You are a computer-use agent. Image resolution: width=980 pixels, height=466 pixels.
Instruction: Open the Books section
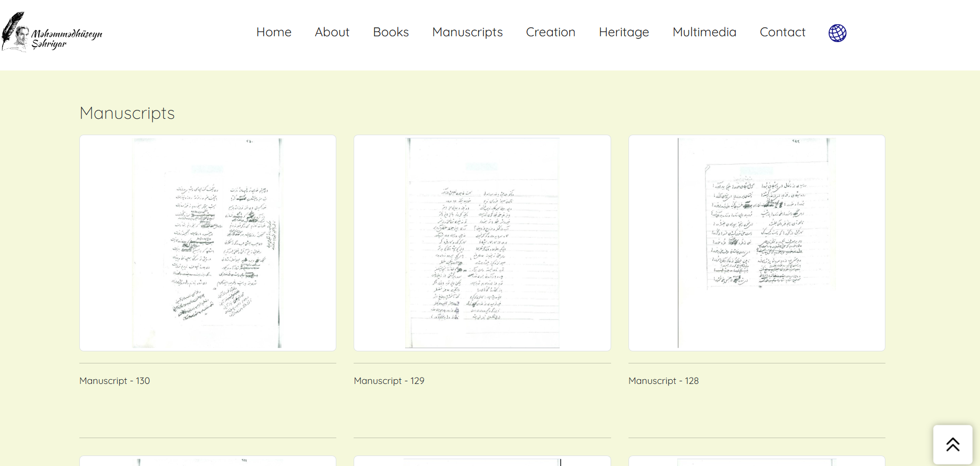click(391, 32)
